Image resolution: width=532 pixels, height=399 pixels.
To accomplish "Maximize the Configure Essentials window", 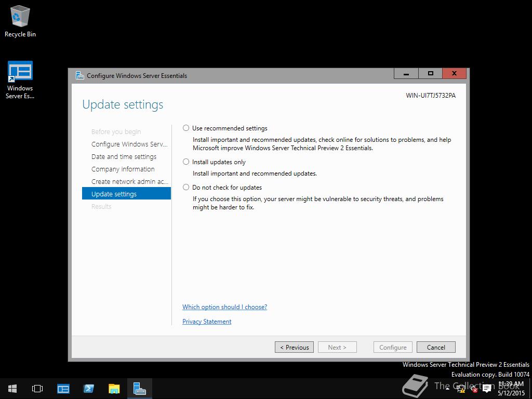I will coord(431,74).
